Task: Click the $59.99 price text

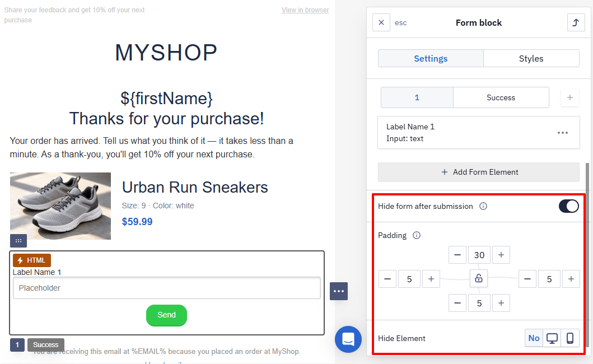Action: pyautogui.click(x=137, y=222)
